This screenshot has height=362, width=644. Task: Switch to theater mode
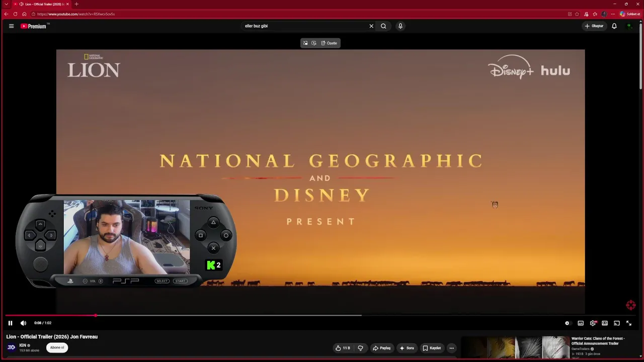click(605, 323)
